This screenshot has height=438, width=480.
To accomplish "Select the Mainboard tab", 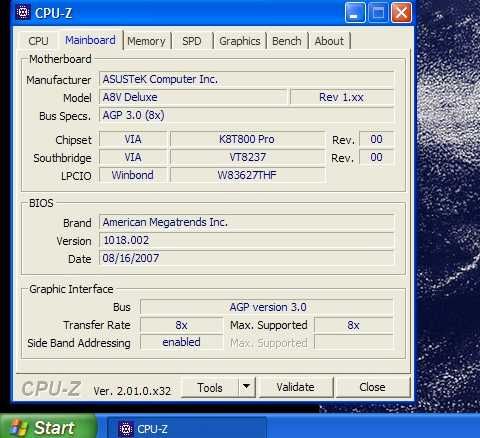I will pyautogui.click(x=90, y=40).
